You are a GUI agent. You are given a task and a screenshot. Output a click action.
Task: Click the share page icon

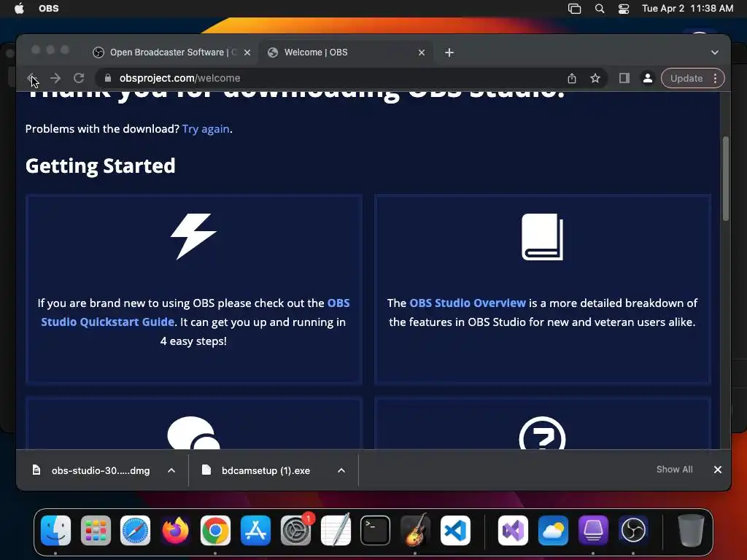pyautogui.click(x=572, y=78)
